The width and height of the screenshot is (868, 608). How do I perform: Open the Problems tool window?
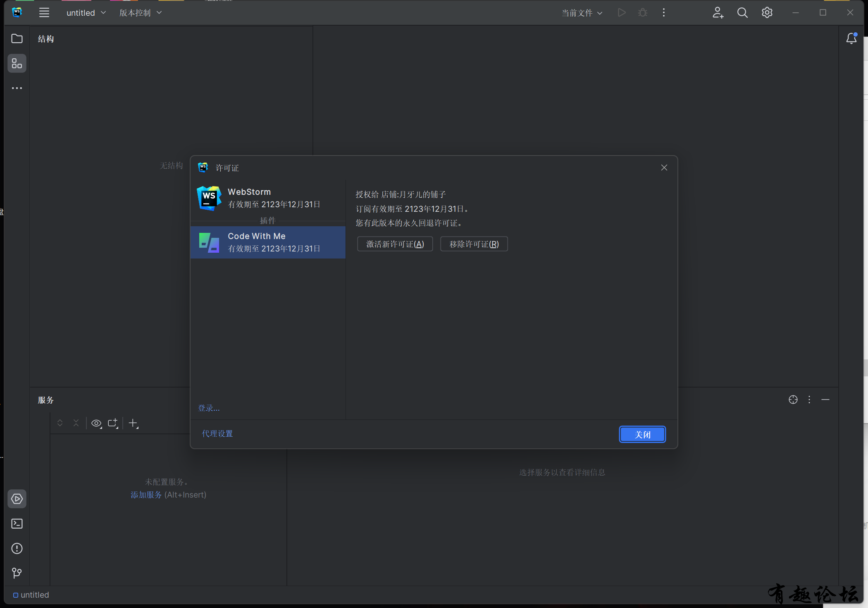tap(17, 548)
